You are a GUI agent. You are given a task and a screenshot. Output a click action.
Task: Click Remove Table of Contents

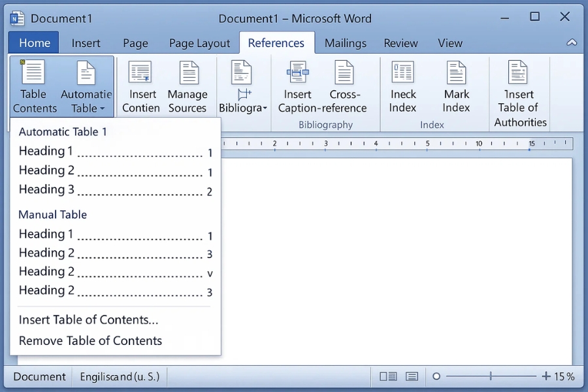[x=90, y=340]
